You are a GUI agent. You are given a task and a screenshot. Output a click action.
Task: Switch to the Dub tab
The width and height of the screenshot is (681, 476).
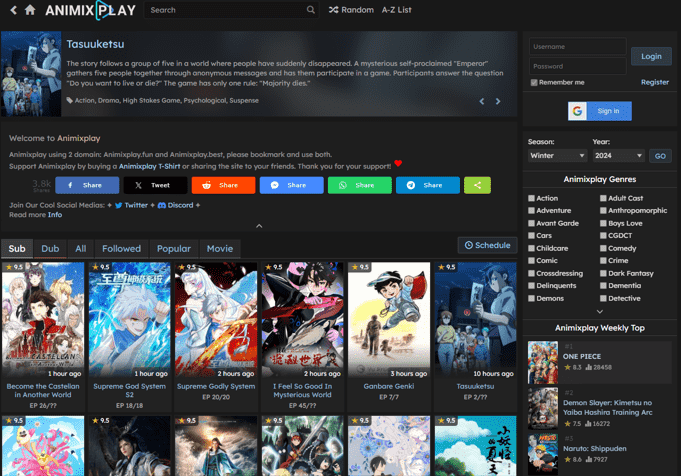pos(50,248)
